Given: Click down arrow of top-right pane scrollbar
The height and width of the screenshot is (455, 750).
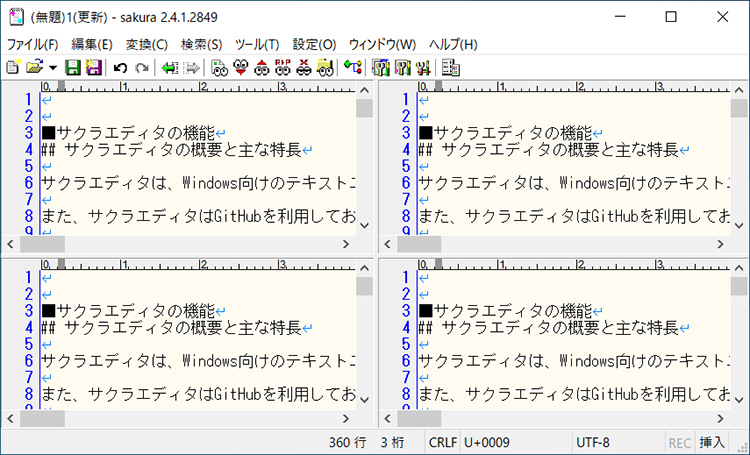Looking at the screenshot, I should pyautogui.click(x=739, y=225).
